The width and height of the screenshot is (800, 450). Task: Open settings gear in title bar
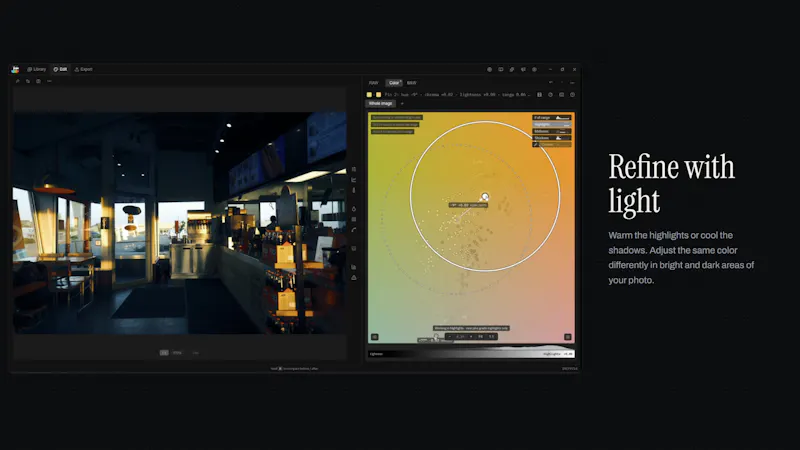534,69
